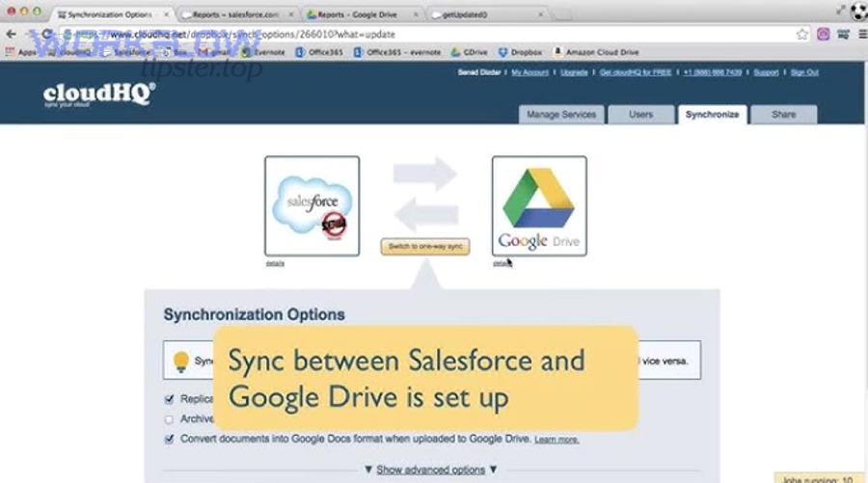Click the Google Drive service tile
The width and height of the screenshot is (868, 483).
point(539,205)
